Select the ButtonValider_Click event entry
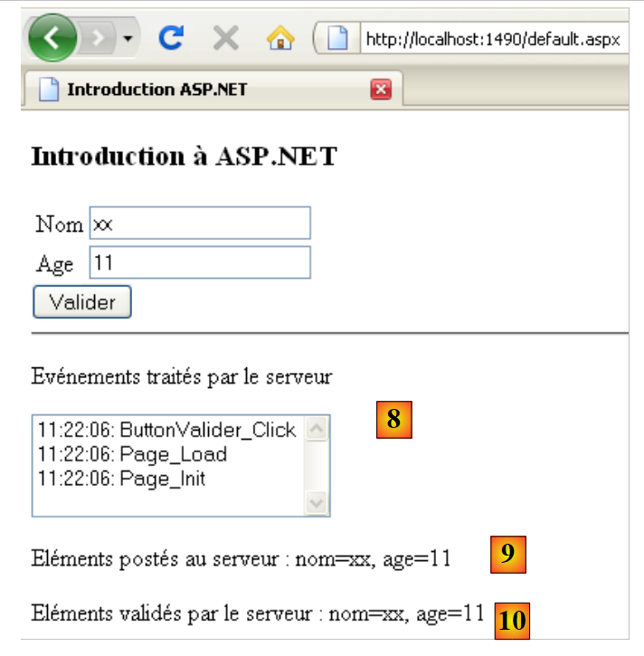The height and width of the screenshot is (656, 644). coord(167,430)
